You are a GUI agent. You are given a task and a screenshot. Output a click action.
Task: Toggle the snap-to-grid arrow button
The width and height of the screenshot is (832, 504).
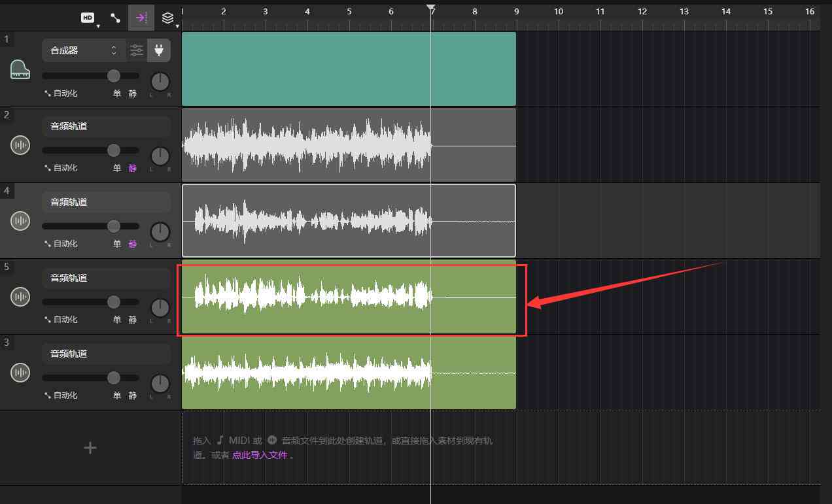pyautogui.click(x=141, y=18)
